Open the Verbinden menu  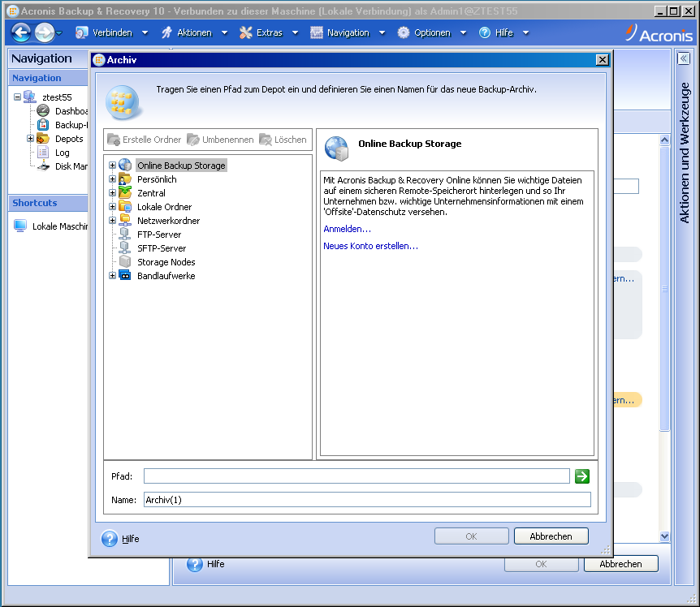click(112, 32)
